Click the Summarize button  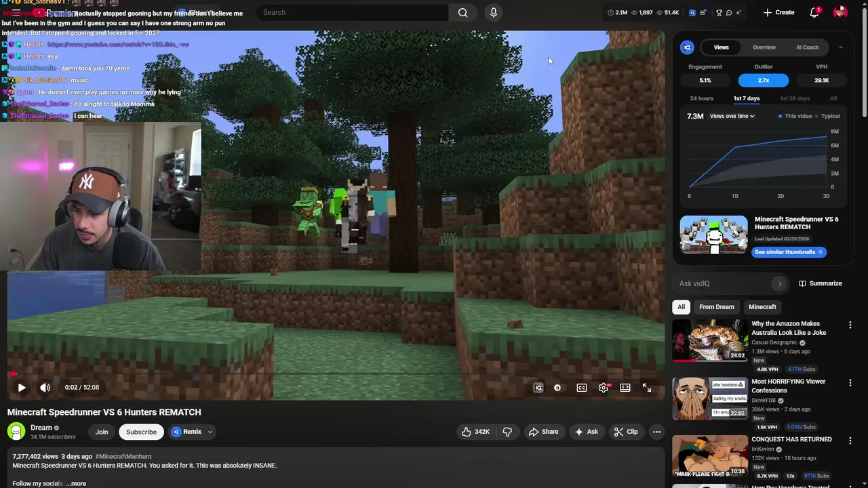pos(820,283)
